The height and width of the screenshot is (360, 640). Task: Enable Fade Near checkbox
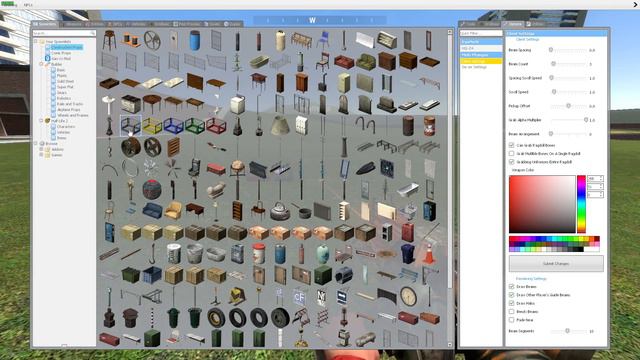pyautogui.click(x=511, y=320)
